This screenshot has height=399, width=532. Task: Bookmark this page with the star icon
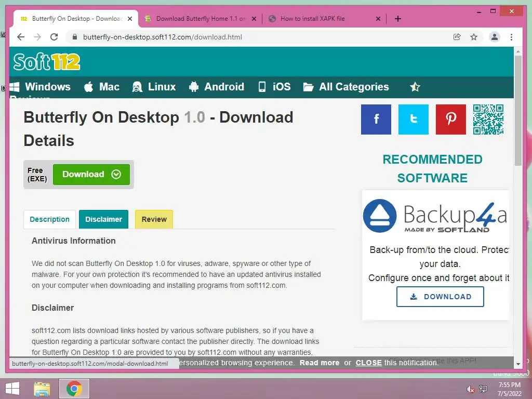pyautogui.click(x=474, y=37)
